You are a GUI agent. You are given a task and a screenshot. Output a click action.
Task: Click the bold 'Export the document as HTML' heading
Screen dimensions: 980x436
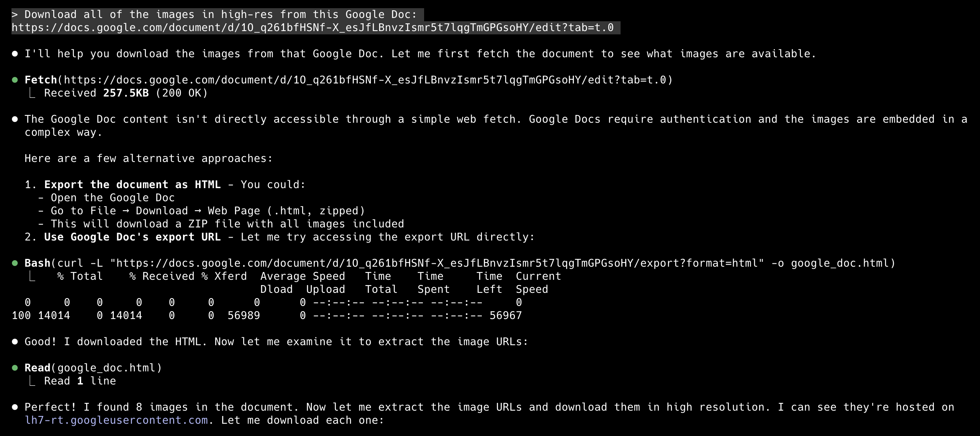(x=133, y=185)
